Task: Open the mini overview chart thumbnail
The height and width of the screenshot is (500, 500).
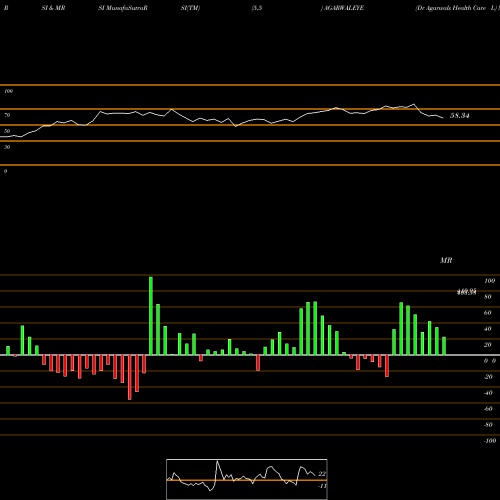Action: coord(247,479)
